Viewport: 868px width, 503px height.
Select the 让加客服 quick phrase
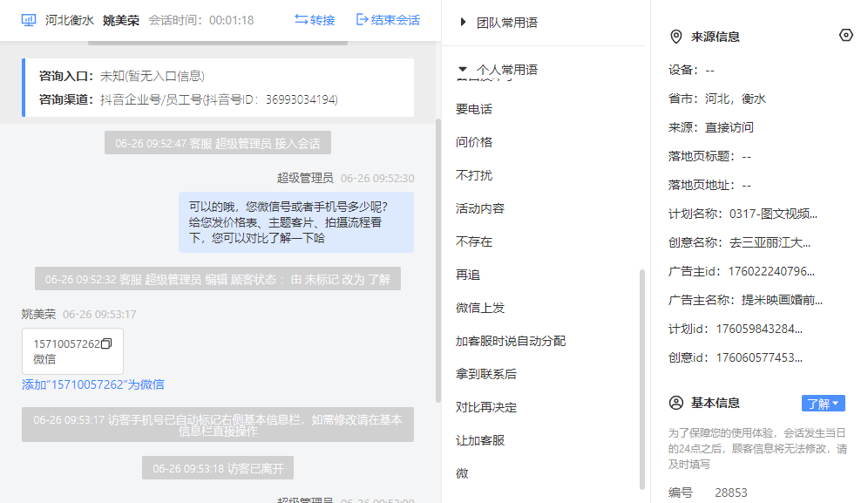point(480,441)
